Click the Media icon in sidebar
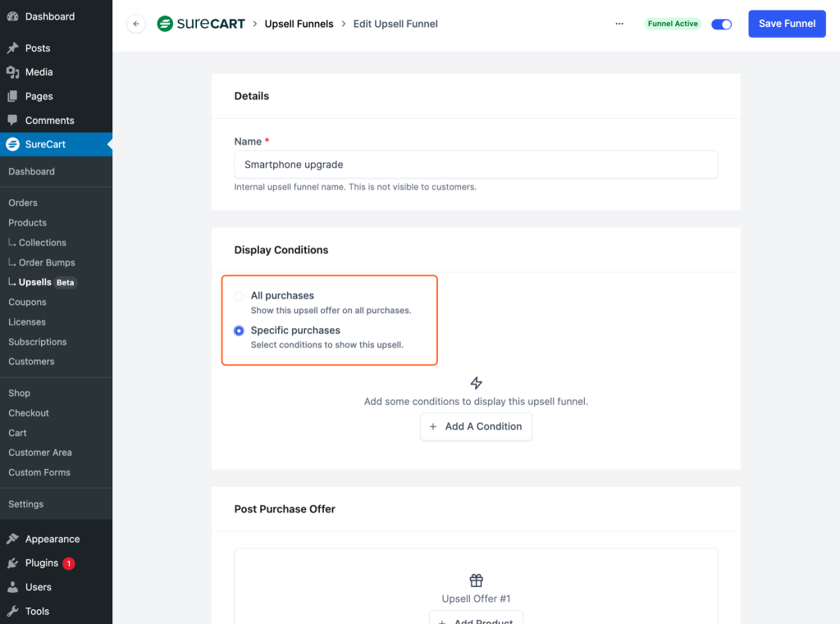This screenshot has height=624, width=840. 12,72
